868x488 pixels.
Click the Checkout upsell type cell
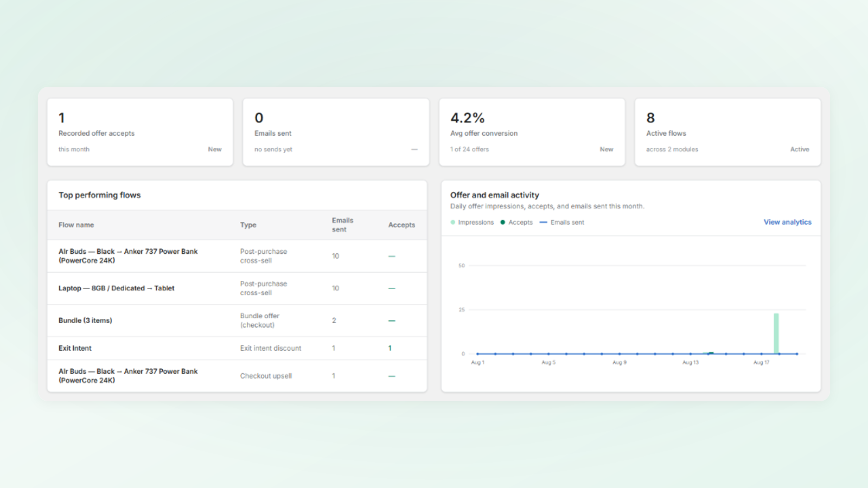click(266, 376)
